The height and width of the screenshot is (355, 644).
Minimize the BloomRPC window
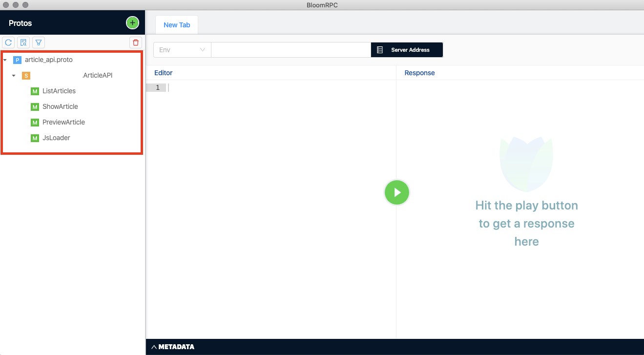pyautogui.click(x=16, y=4)
